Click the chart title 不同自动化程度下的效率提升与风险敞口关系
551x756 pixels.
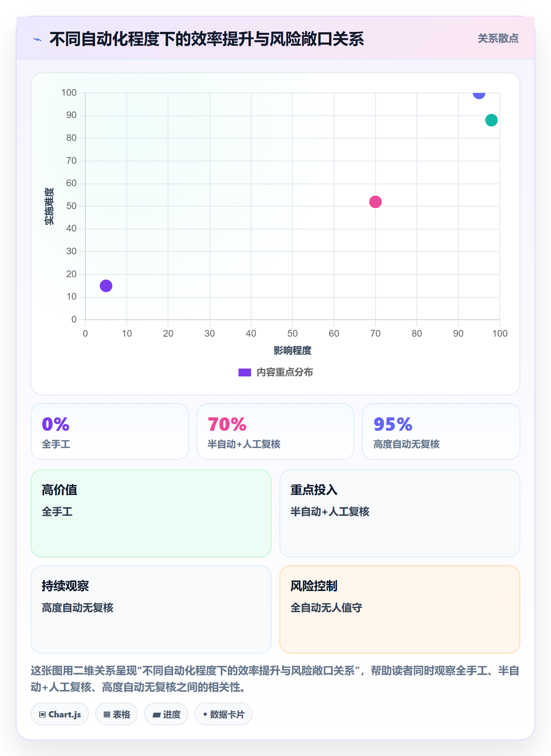[207, 39]
